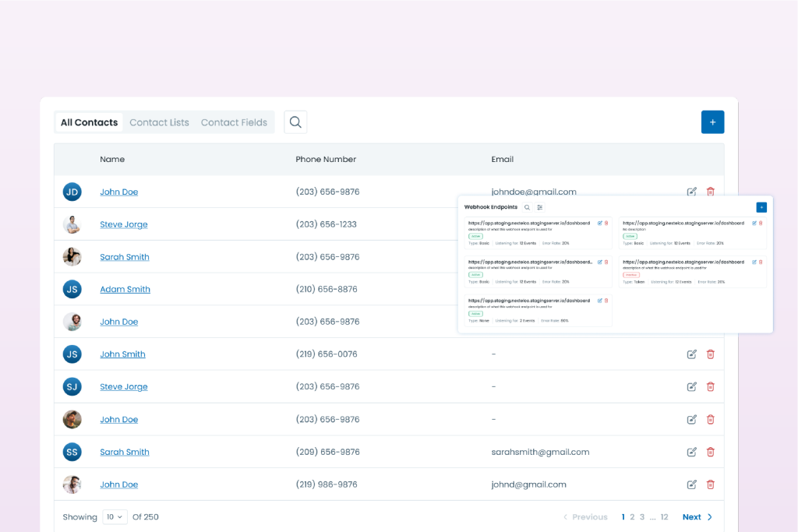The image size is (798, 532).
Task: Click trash icon on John Doe (203) 656-9876 bottom-photo row
Action: (710, 419)
